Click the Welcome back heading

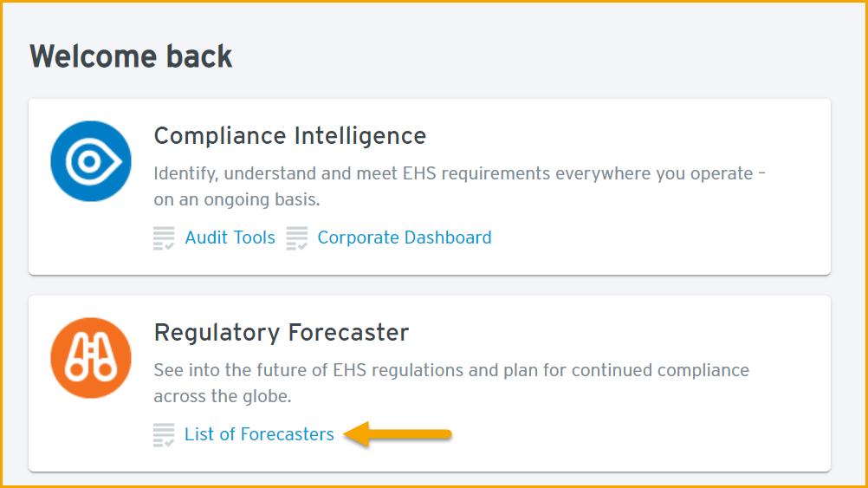point(131,56)
